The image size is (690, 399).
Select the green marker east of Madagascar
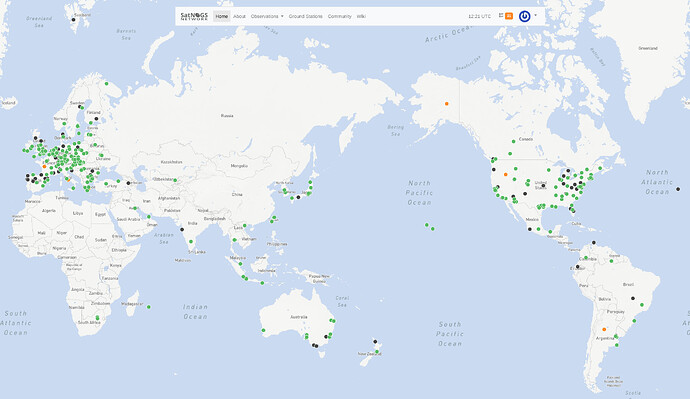(149, 307)
